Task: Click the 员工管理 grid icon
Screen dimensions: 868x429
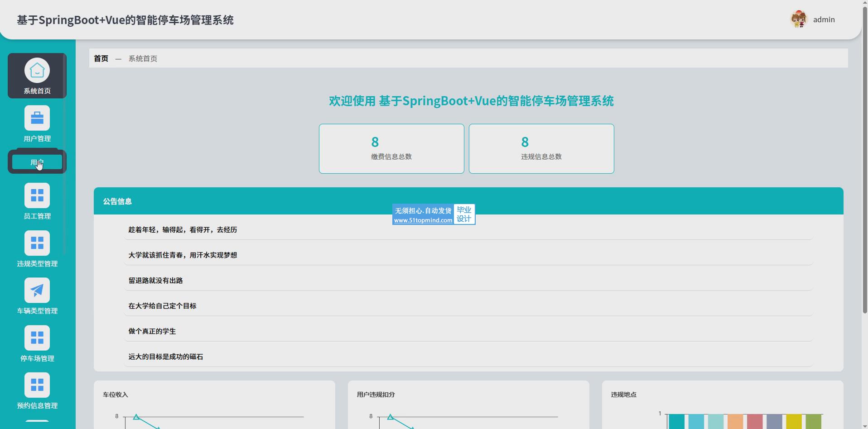Action: coord(37,195)
